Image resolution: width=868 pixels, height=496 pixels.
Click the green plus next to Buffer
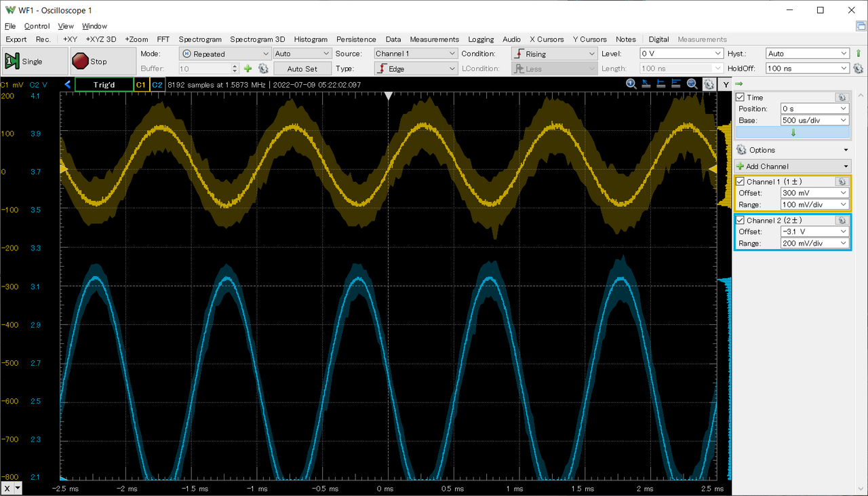(248, 69)
